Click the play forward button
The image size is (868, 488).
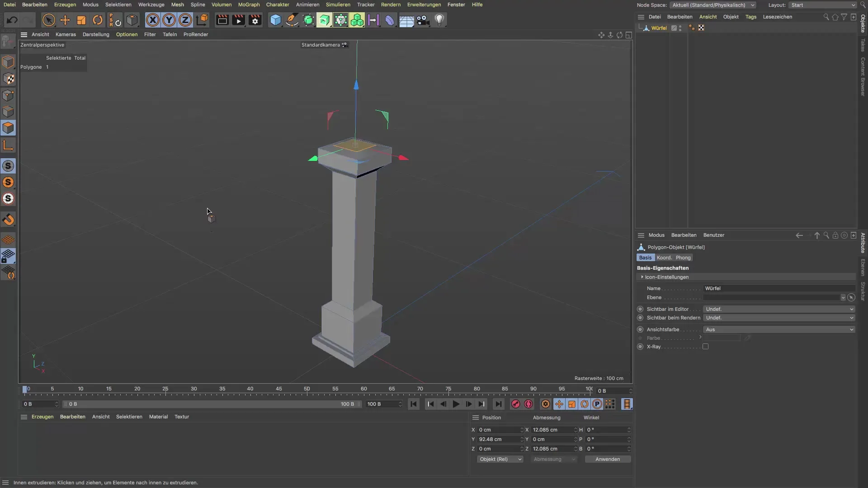point(456,404)
